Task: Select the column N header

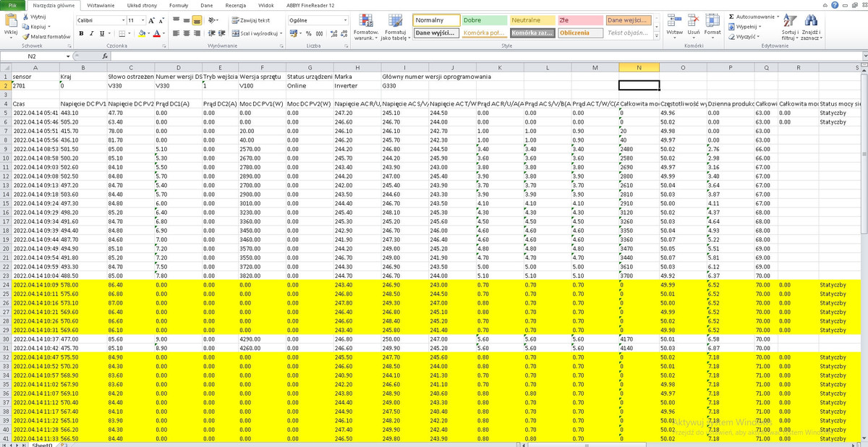Action: tap(639, 67)
